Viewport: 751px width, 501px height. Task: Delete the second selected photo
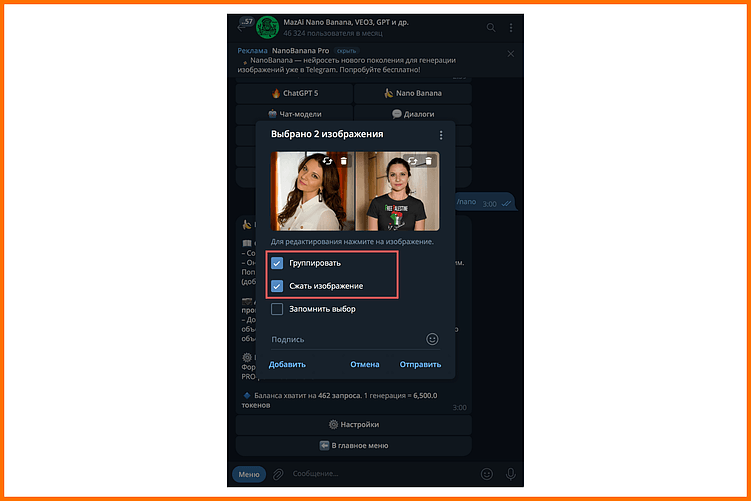point(429,161)
